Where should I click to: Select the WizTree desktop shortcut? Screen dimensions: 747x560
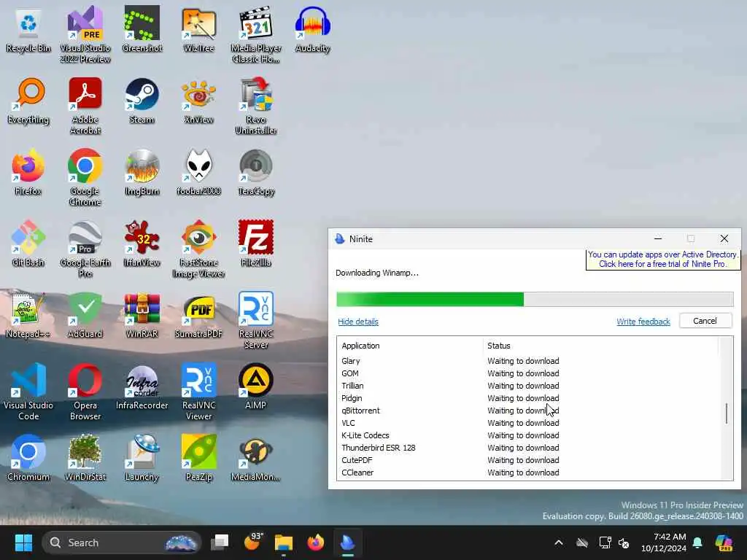point(198,30)
